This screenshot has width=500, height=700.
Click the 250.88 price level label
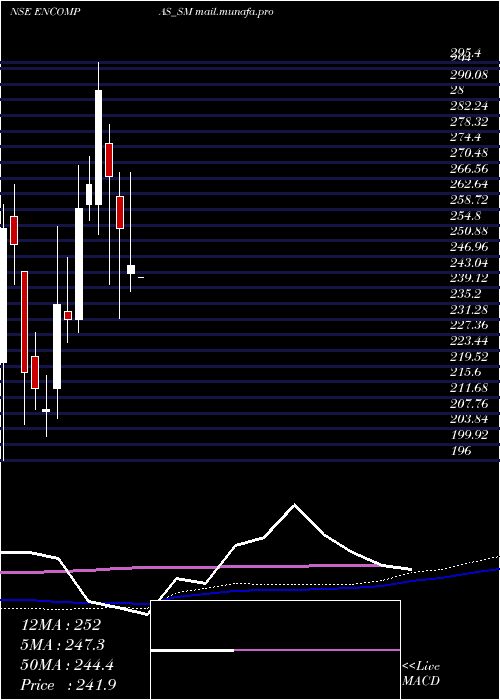469,231
